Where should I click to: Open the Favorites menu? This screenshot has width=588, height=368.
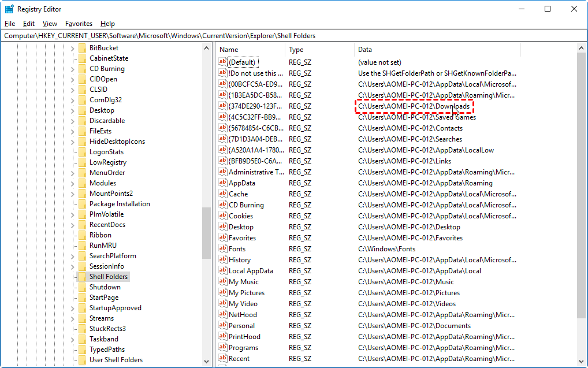79,24
